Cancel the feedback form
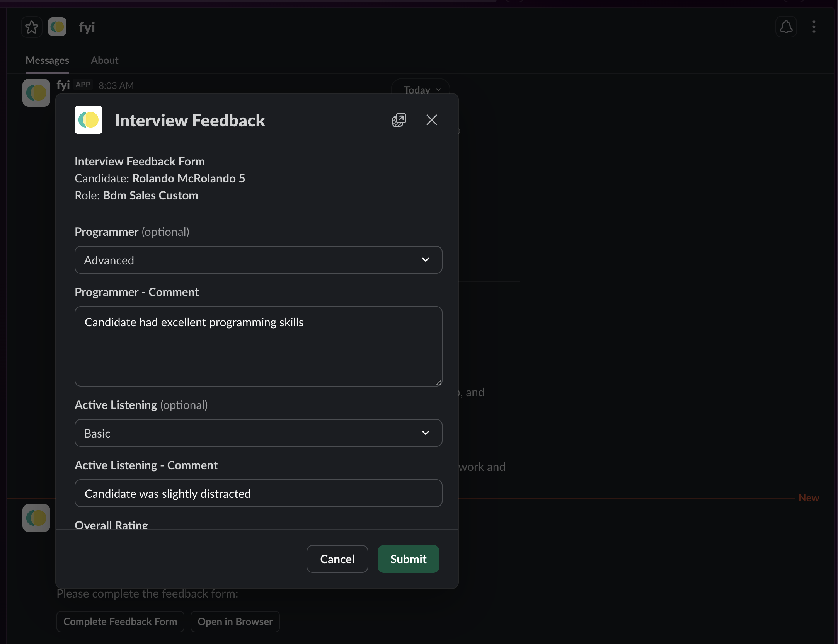This screenshot has width=838, height=644. coord(337,559)
